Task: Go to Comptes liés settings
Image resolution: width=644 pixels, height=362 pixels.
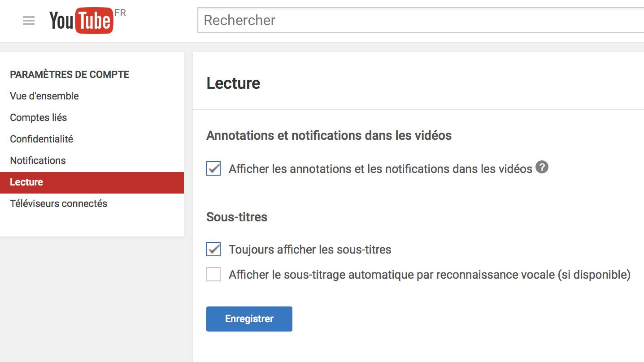Action: point(39,117)
